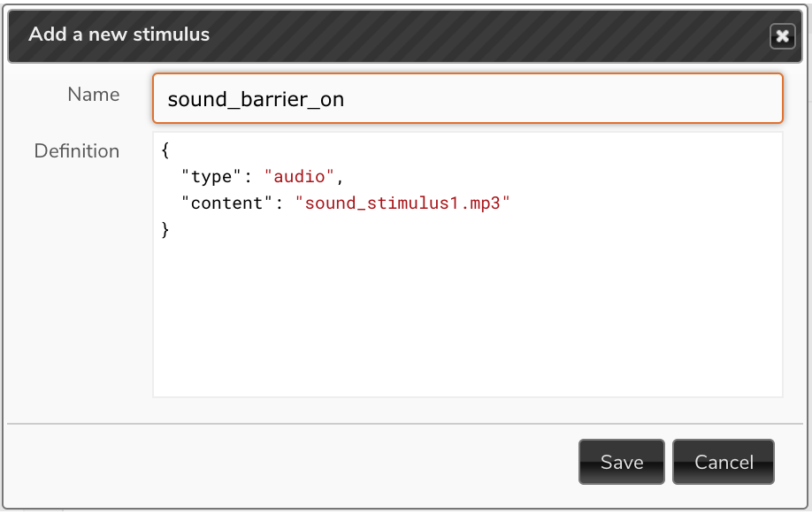Click the "type" key in the JSON
Viewport: 812px width, 514px height.
click(211, 177)
